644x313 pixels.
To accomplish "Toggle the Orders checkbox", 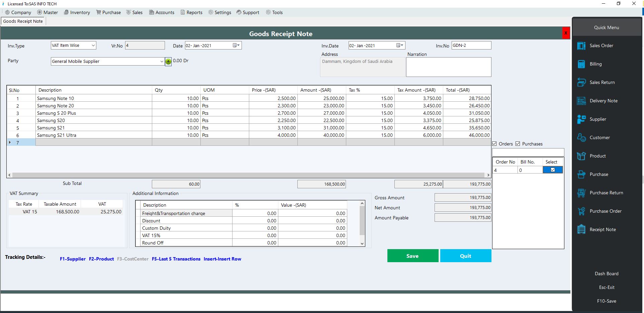I will [x=494, y=144].
